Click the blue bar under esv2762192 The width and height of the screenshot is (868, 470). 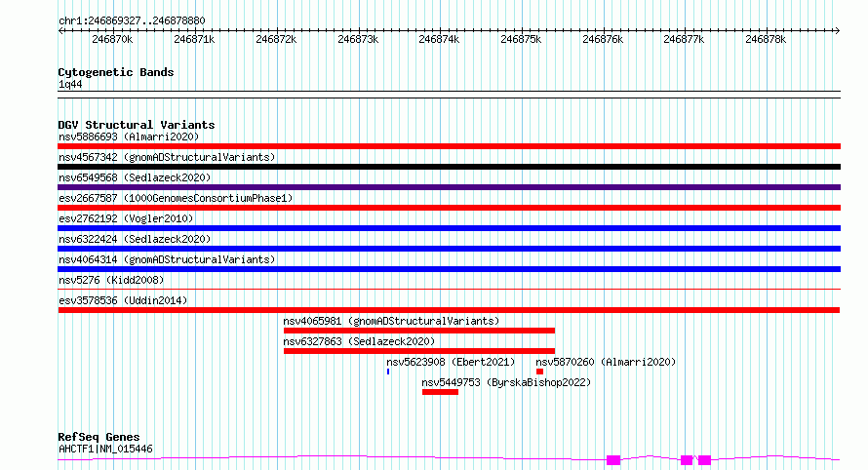click(449, 228)
